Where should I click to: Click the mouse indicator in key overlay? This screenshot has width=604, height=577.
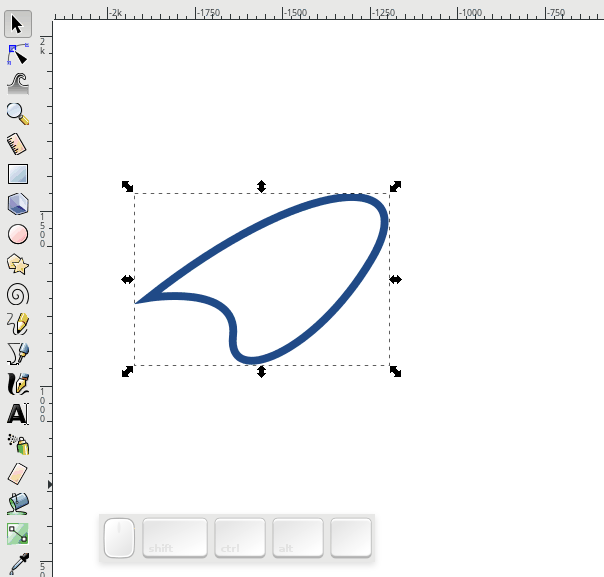[x=119, y=538]
